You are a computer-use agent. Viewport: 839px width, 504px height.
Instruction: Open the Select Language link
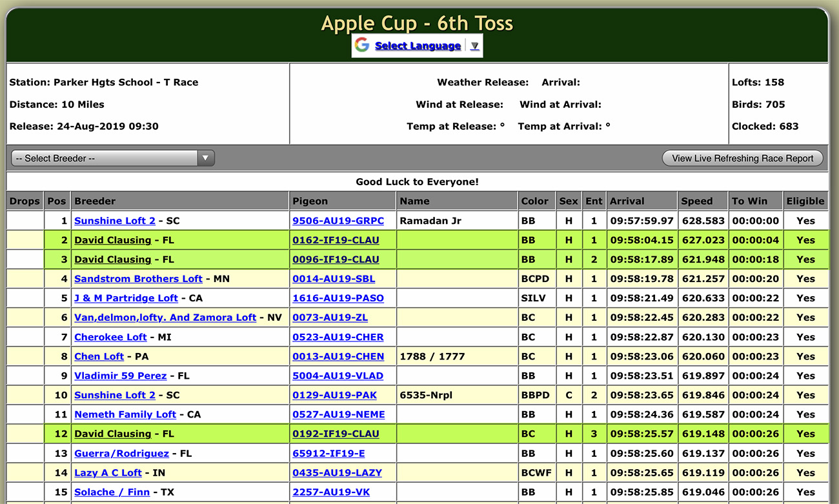(x=418, y=46)
